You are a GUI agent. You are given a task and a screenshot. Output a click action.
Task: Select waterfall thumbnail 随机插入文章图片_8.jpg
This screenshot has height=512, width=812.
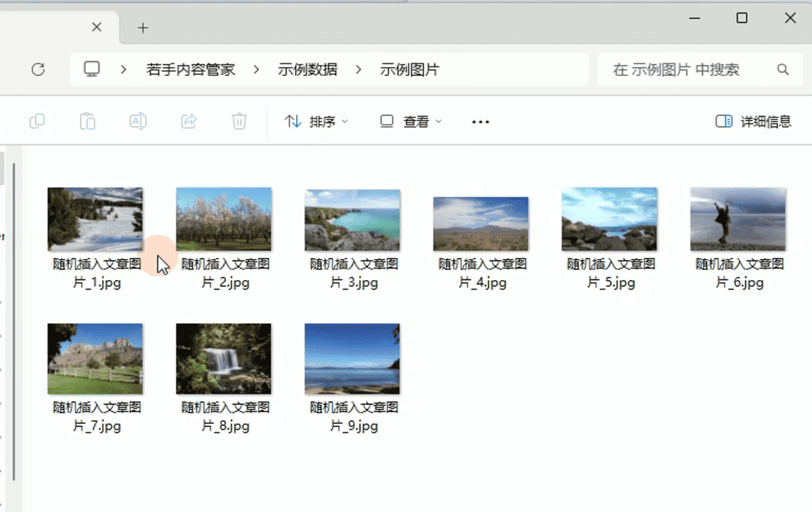pyautogui.click(x=224, y=359)
